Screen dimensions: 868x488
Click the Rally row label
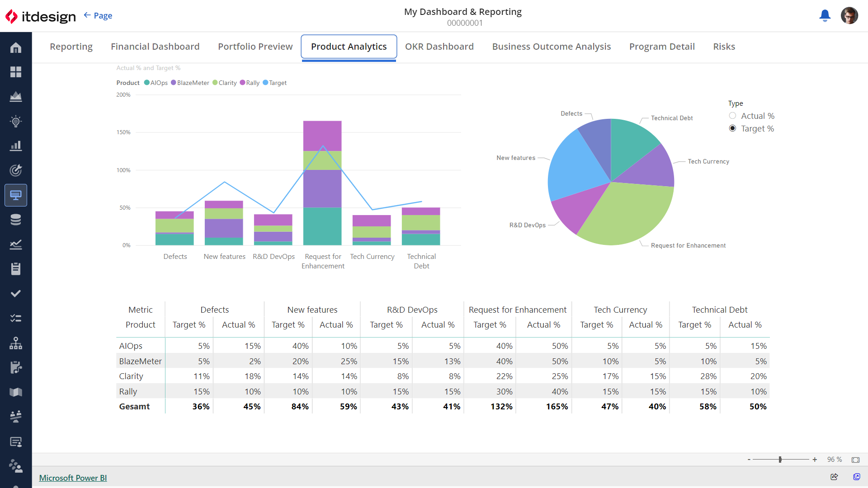(x=128, y=391)
